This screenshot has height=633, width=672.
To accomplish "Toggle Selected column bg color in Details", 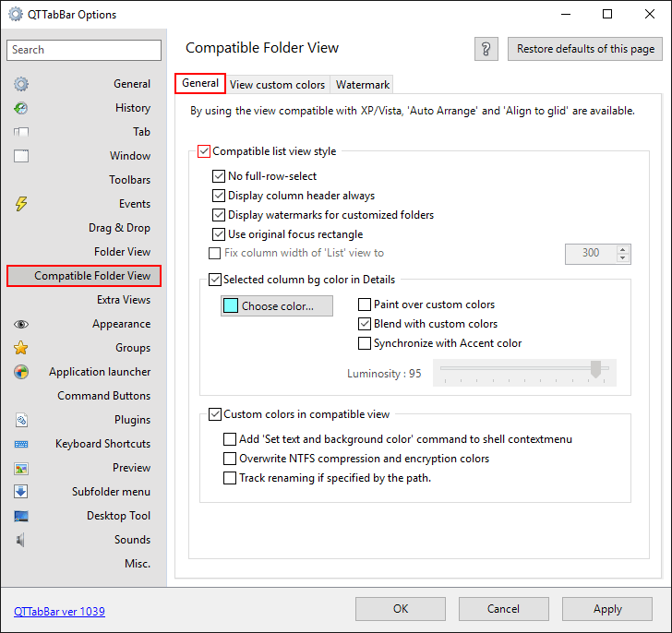I will point(215,280).
